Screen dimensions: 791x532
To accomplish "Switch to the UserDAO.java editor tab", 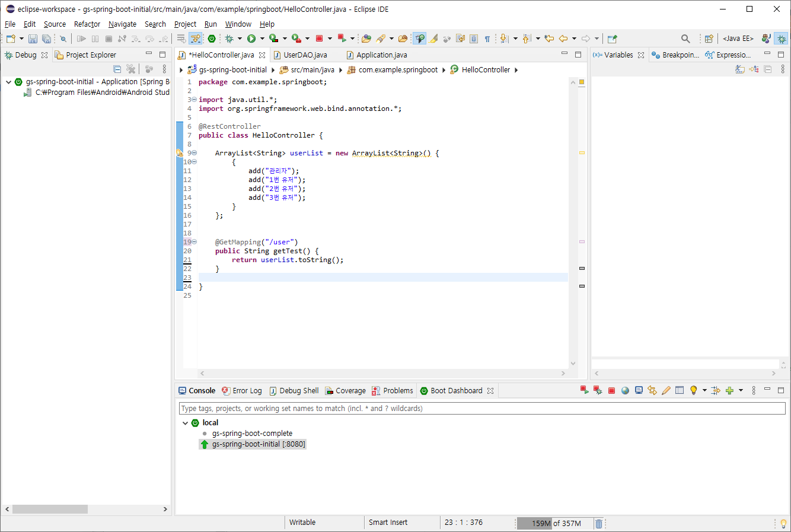I will [x=305, y=55].
